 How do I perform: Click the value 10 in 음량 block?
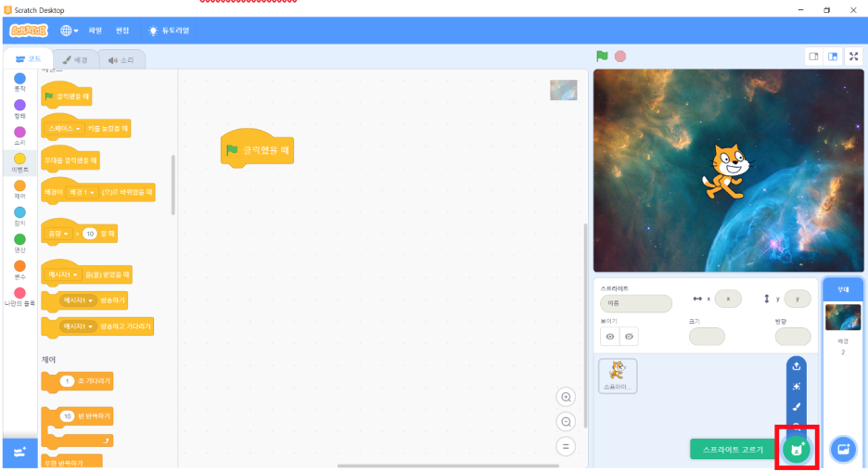(x=90, y=234)
